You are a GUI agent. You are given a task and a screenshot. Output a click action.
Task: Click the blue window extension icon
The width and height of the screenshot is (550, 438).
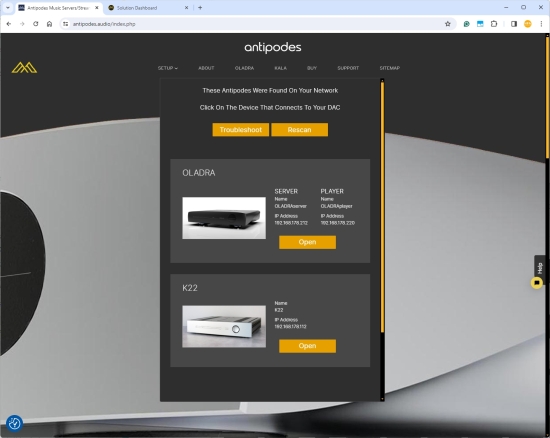480,24
